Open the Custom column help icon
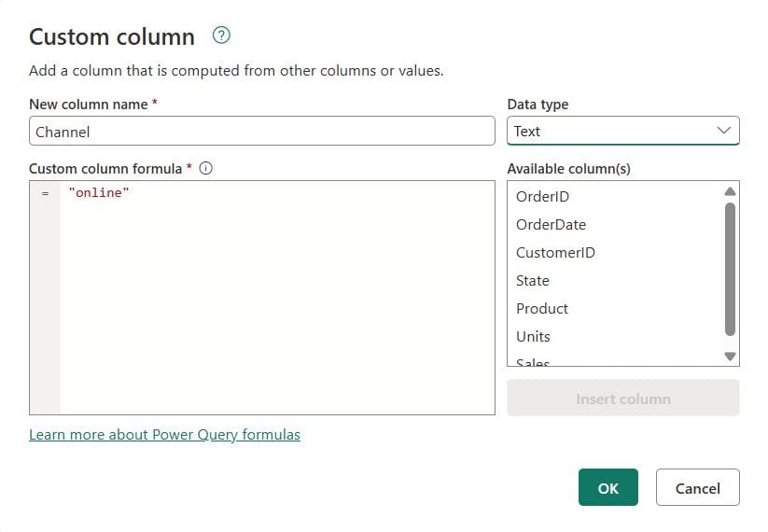 tap(221, 35)
